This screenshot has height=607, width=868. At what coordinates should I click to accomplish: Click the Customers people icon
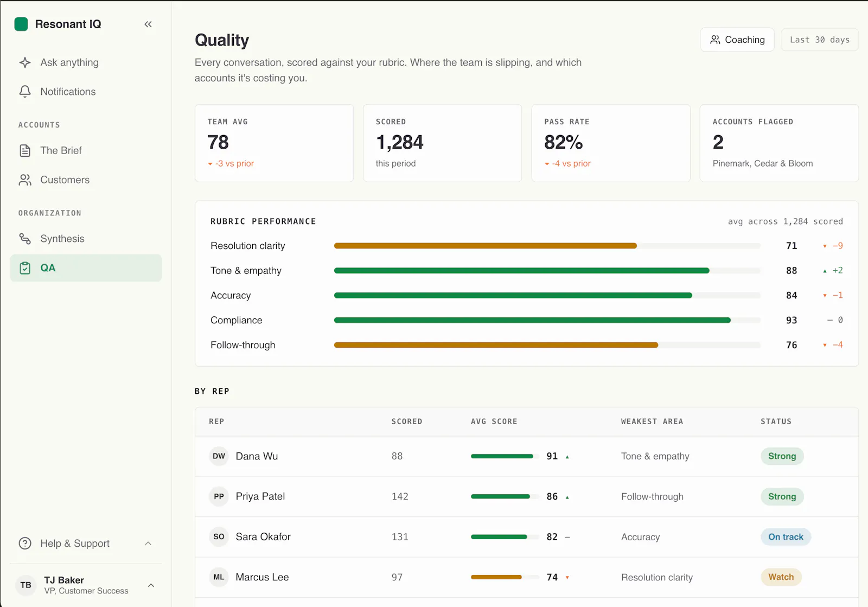coord(25,180)
